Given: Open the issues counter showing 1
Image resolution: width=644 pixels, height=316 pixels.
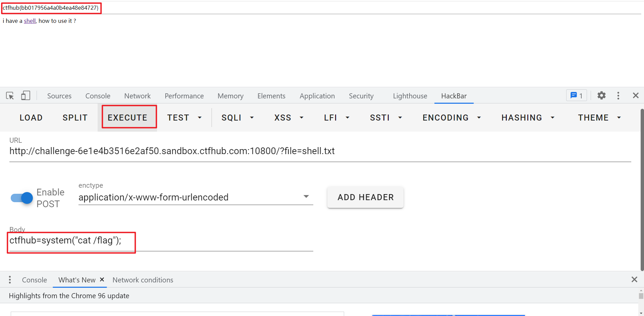Looking at the screenshot, I should 576,95.
